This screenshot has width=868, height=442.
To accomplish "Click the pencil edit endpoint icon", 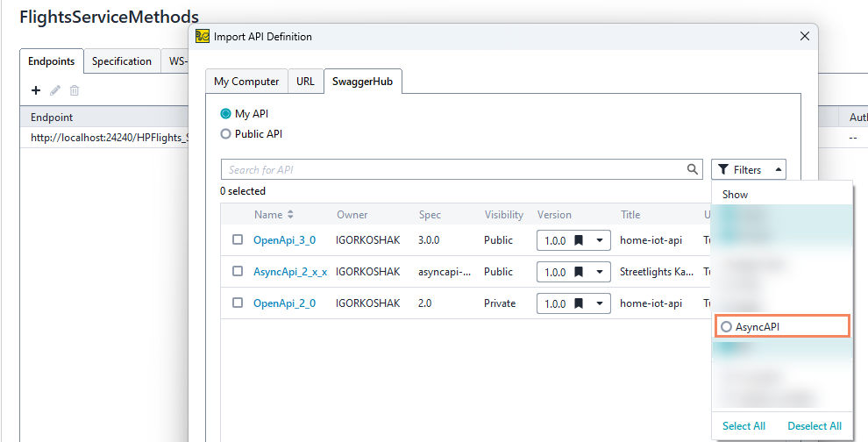I will pos(55,90).
